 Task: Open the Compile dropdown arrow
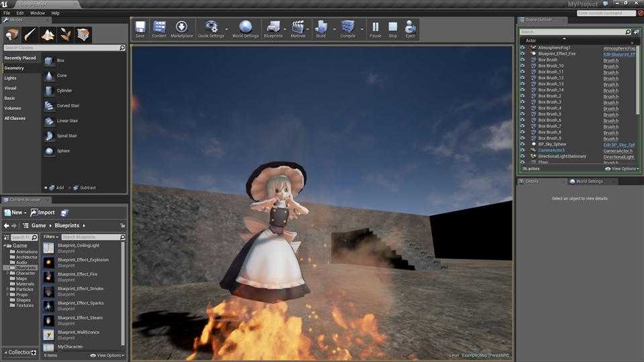[x=362, y=29]
